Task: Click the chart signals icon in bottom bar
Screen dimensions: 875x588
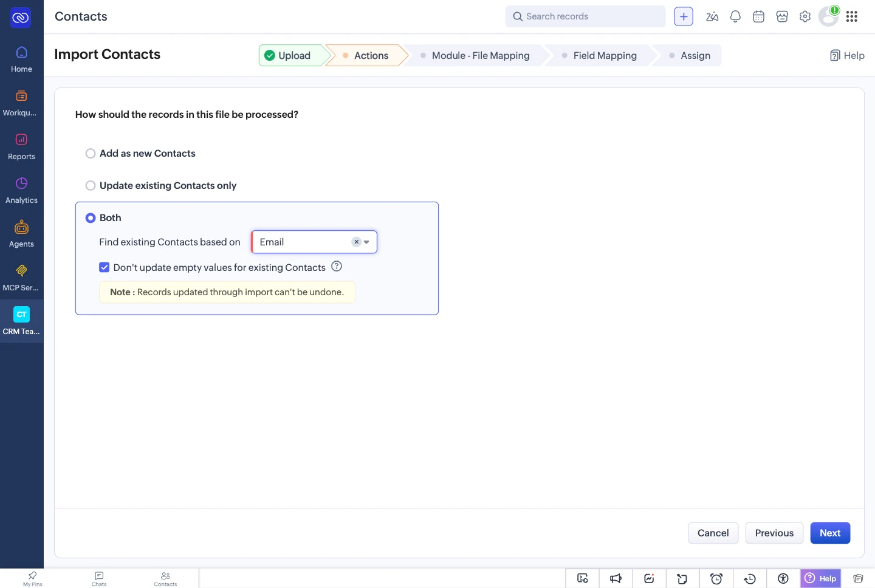Action: [x=649, y=578]
